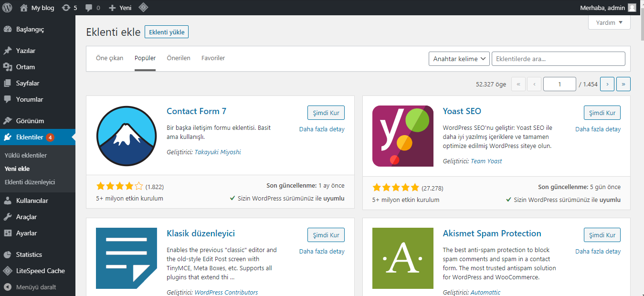The height and width of the screenshot is (296, 644).
Task: Click the LiteSpeed Cache sidebar icon
Action: pos(8,271)
